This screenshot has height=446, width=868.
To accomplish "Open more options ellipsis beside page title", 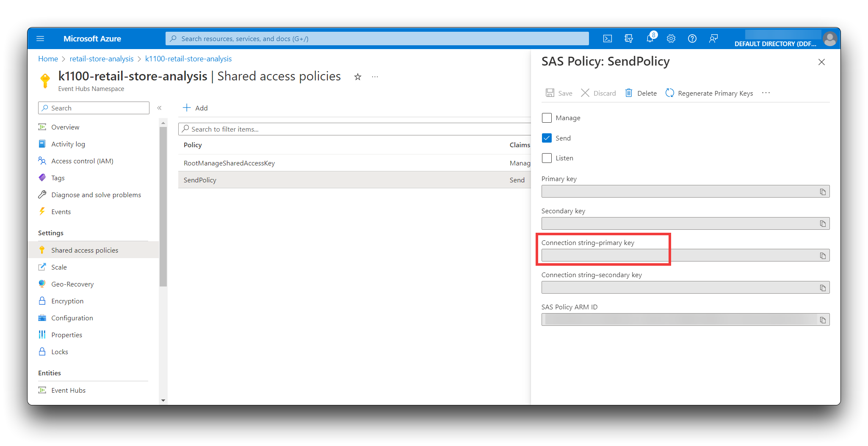I will pyautogui.click(x=375, y=77).
